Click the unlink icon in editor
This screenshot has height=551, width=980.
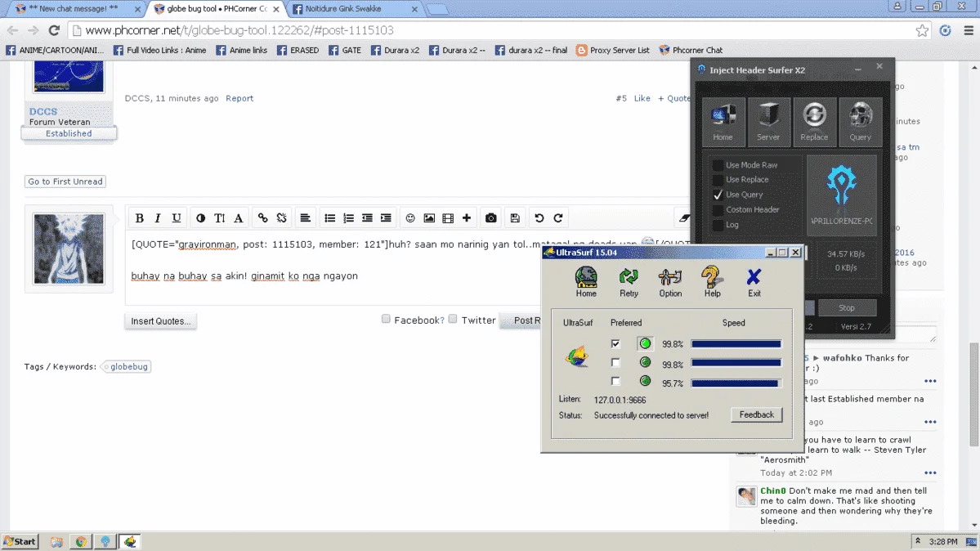click(x=282, y=217)
